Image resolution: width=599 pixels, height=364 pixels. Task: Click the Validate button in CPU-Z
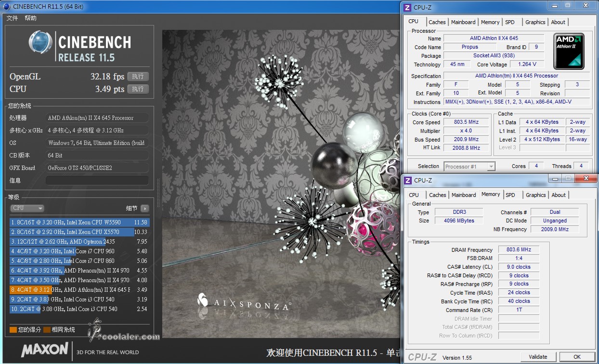coord(538,357)
